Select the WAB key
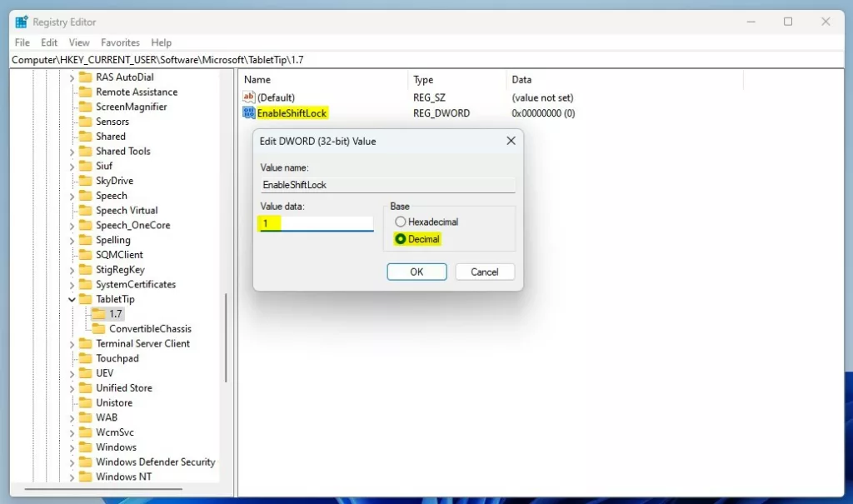Image resolution: width=853 pixels, height=504 pixels. [x=107, y=417]
